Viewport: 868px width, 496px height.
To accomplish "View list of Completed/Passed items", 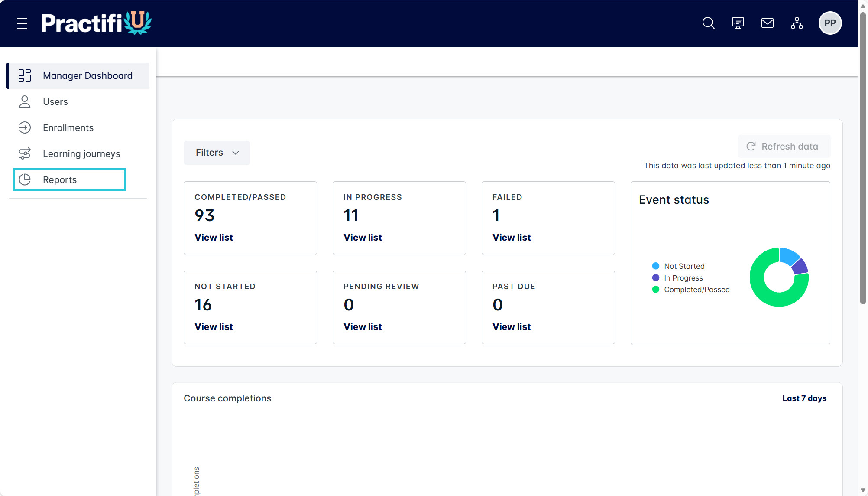I will pos(214,238).
